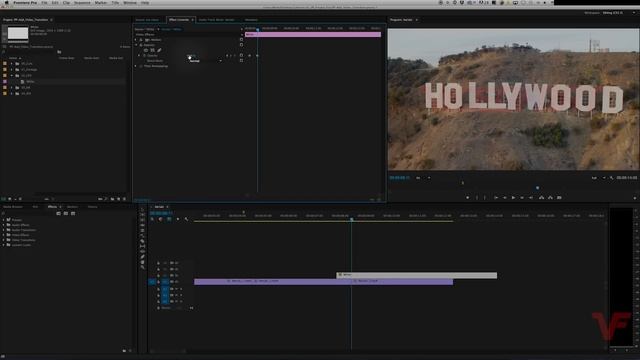Select the Ripple Edit tool

(x=142, y=224)
